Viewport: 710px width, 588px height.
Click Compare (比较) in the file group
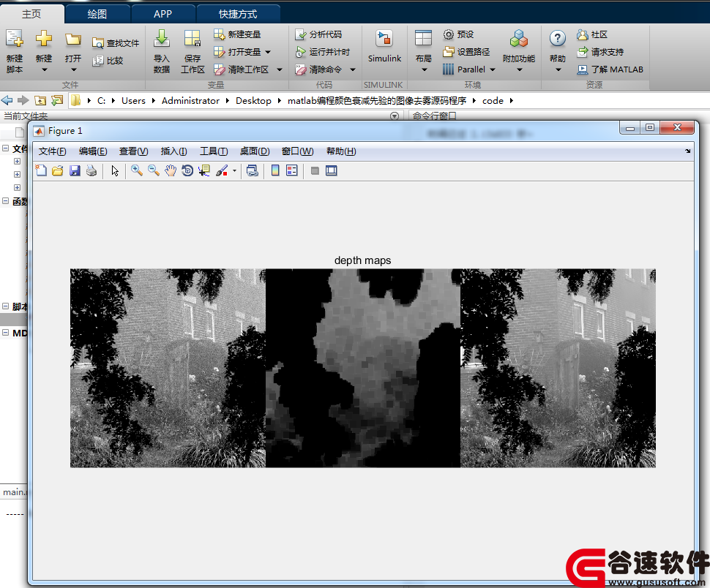pyautogui.click(x=108, y=61)
